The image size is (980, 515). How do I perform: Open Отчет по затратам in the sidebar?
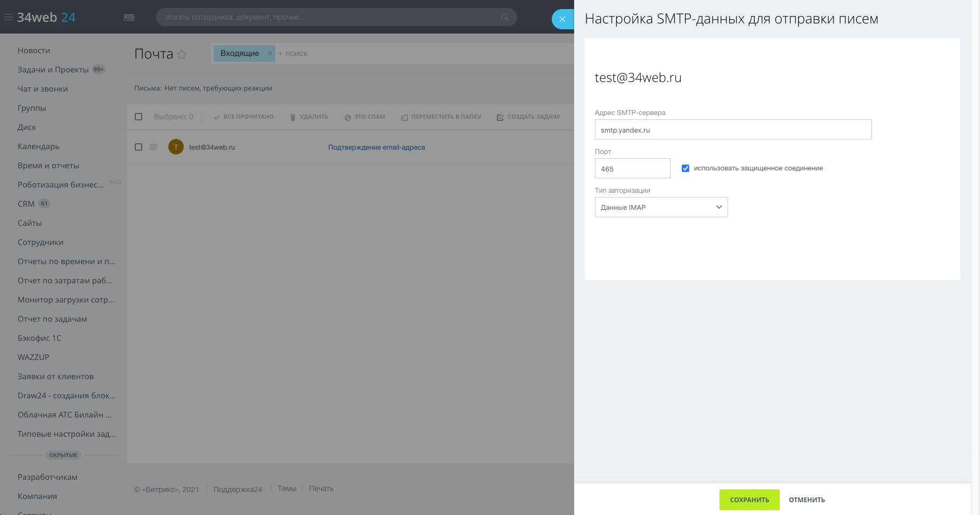65,281
